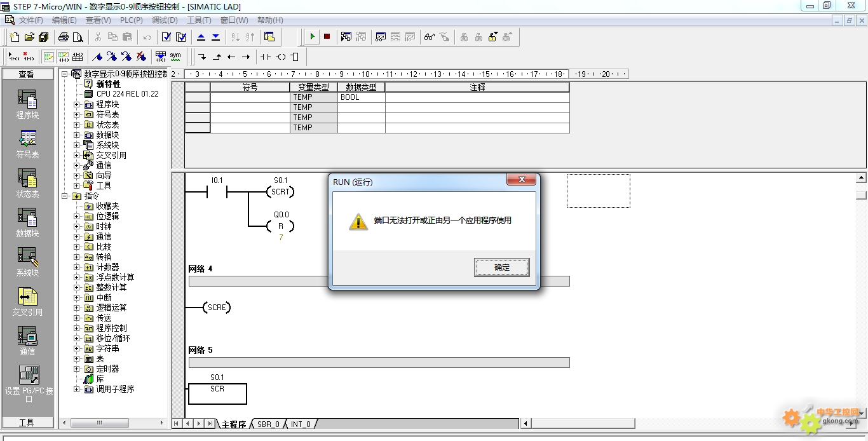This screenshot has width=868, height=441.
Task: Open a project with the folder icon
Action: click(29, 37)
